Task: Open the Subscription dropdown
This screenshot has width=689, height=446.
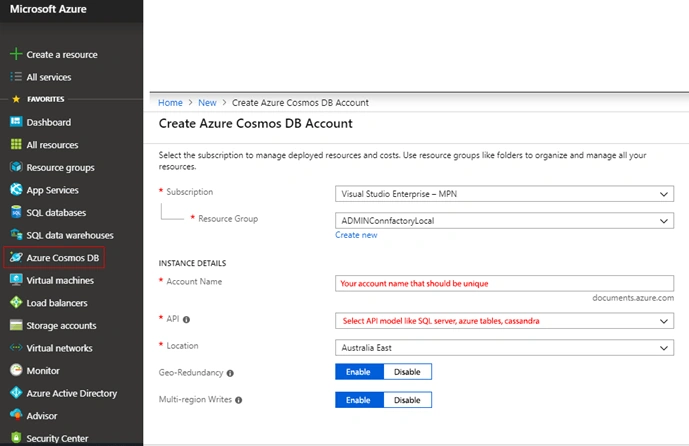Action: coord(504,194)
